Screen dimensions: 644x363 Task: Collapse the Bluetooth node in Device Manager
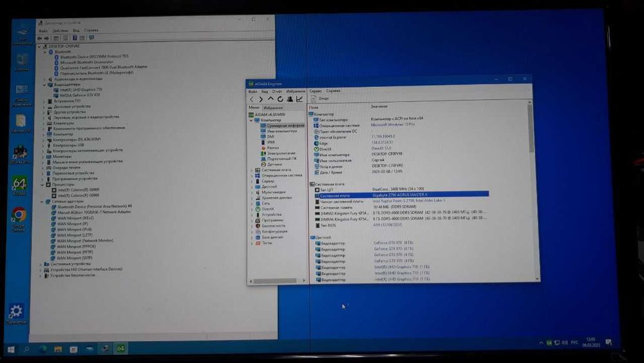pyautogui.click(x=45, y=52)
